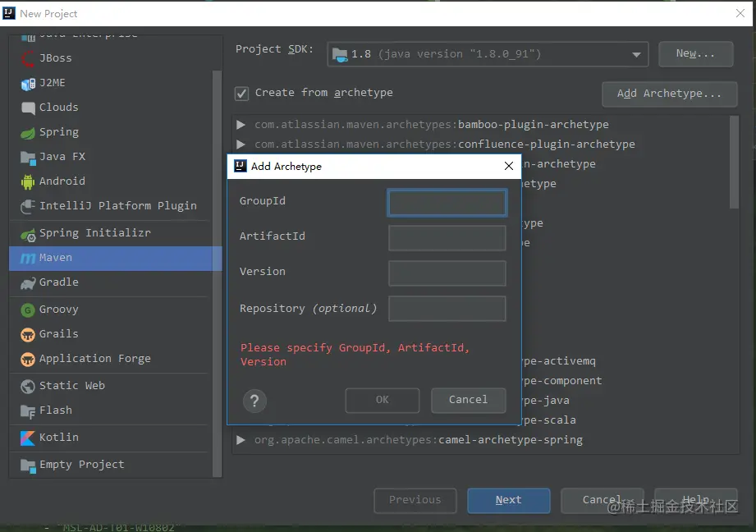Click the Groovy G icon
This screenshot has width=756, height=532.
tap(28, 310)
